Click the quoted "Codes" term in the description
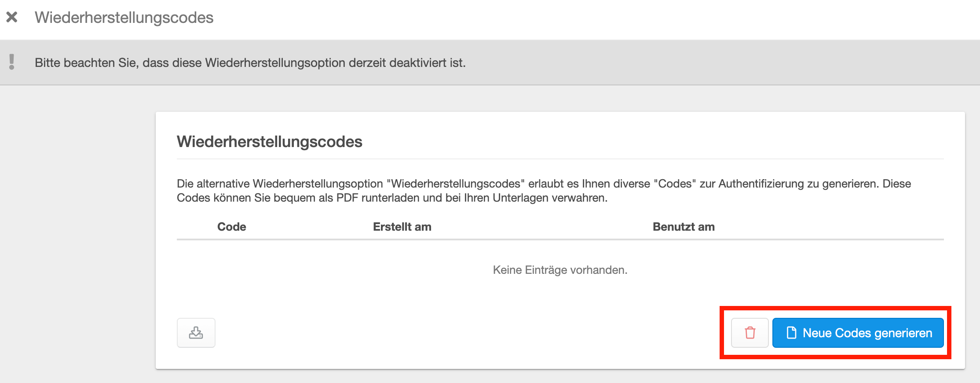The image size is (980, 383). pos(675,184)
